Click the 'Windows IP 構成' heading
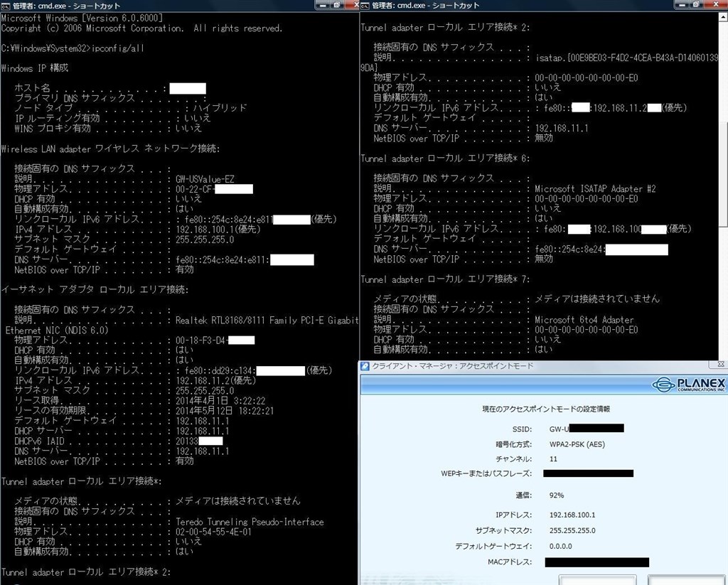728x585 pixels. pos(35,68)
